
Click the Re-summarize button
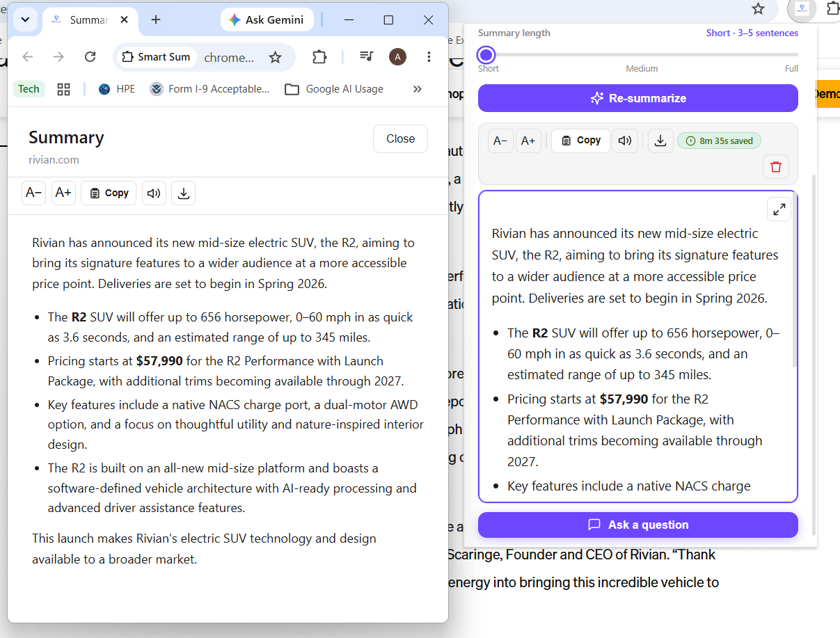[x=638, y=98]
